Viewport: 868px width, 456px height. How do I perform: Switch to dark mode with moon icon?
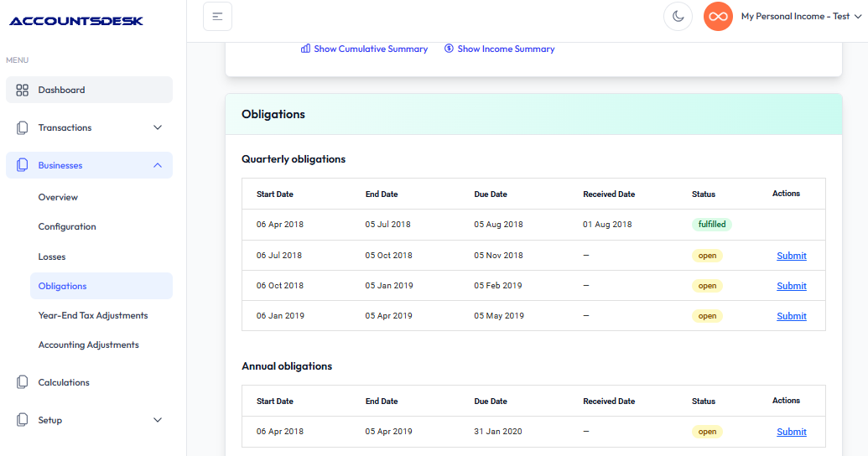tap(678, 17)
